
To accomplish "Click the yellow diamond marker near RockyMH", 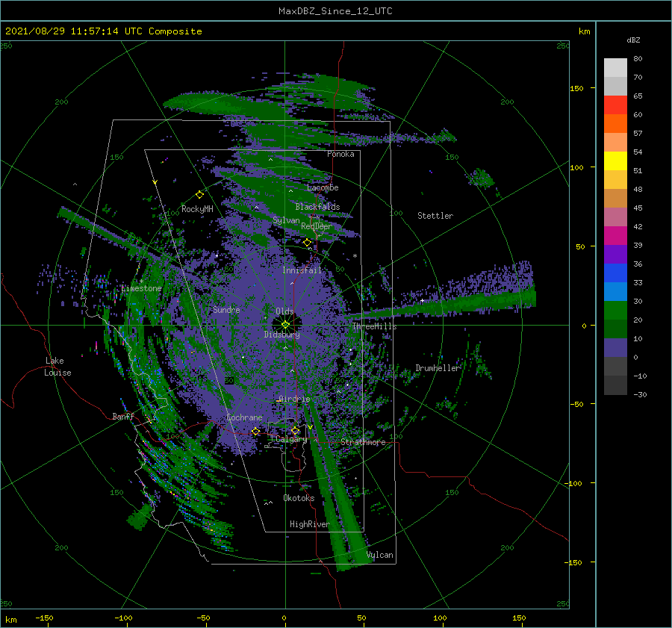I will pyautogui.click(x=199, y=195).
